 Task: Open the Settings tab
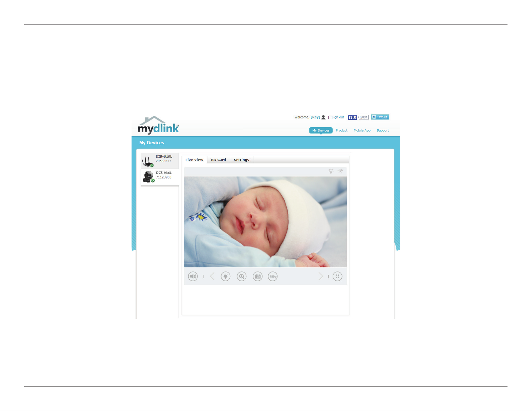point(241,160)
